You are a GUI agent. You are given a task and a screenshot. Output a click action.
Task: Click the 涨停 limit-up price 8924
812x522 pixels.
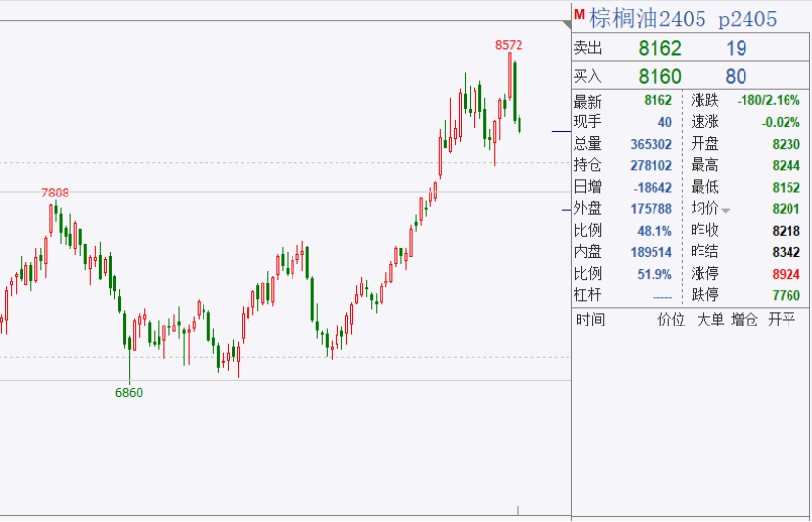click(x=785, y=275)
